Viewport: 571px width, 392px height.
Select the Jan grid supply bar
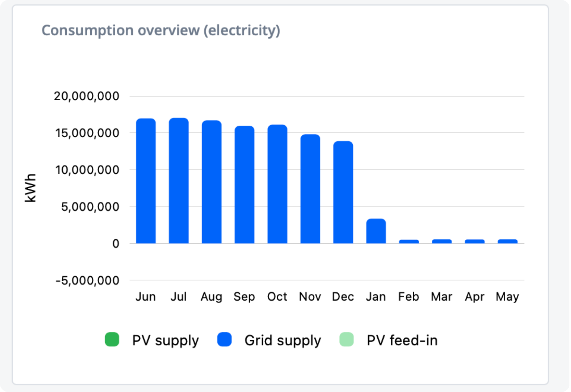(x=376, y=231)
